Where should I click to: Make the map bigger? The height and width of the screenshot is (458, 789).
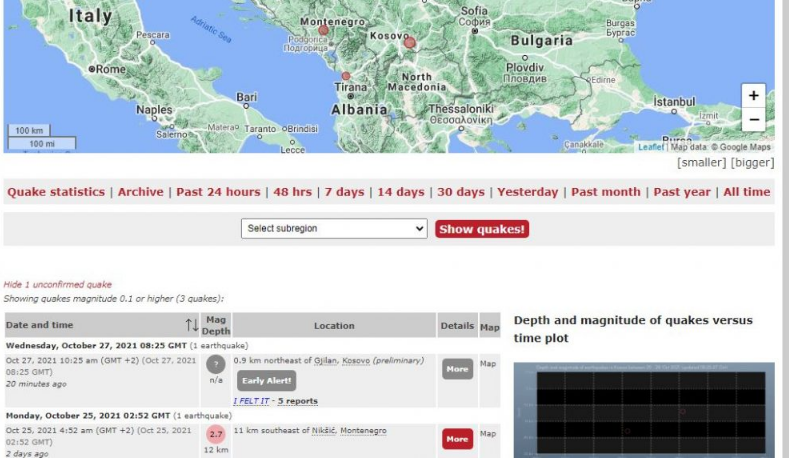coord(752,162)
